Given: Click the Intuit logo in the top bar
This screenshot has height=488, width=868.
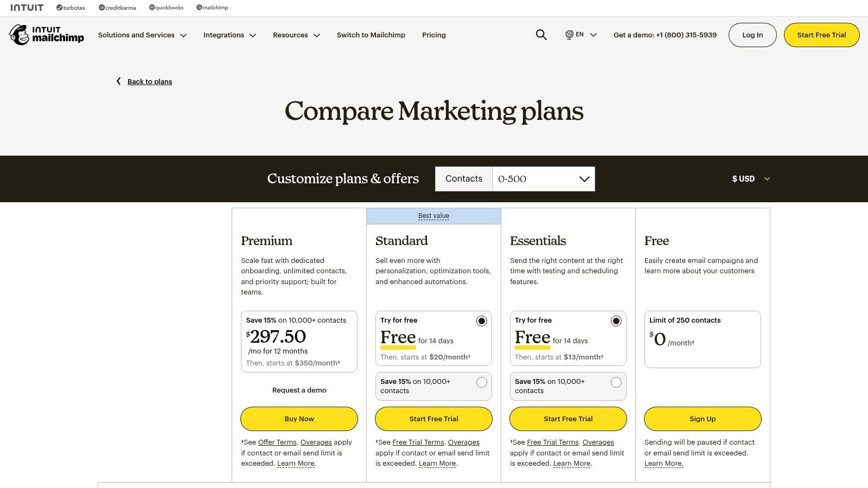Looking at the screenshot, I should tap(28, 7).
